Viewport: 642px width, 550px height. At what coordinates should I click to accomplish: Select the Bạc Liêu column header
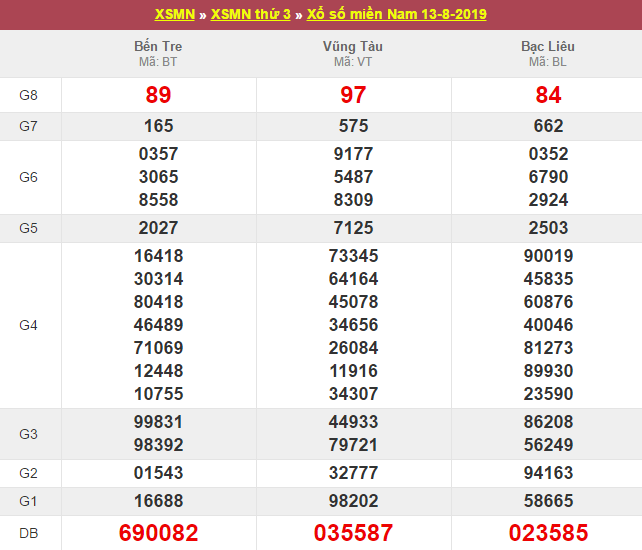(548, 46)
